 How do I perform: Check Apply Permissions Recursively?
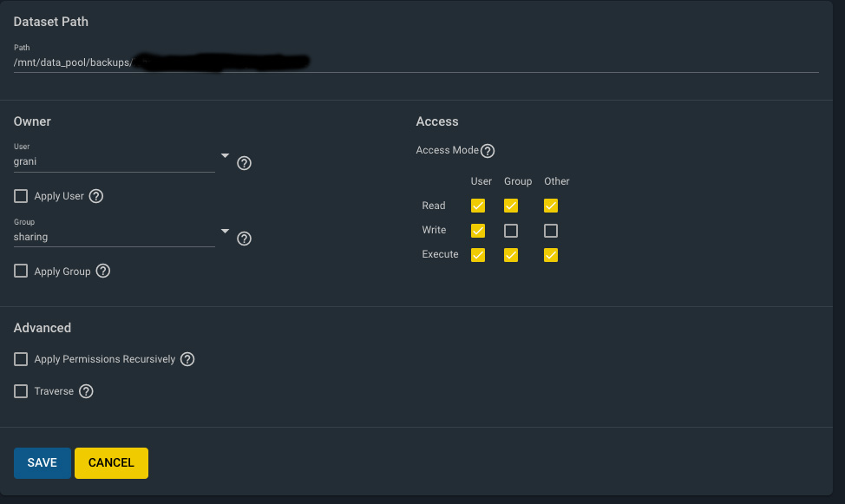click(21, 359)
